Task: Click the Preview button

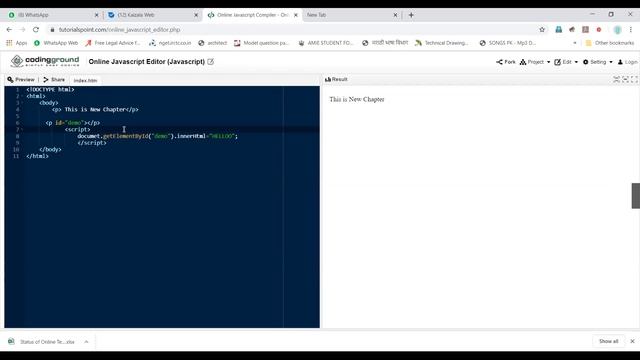Action: (x=21, y=80)
